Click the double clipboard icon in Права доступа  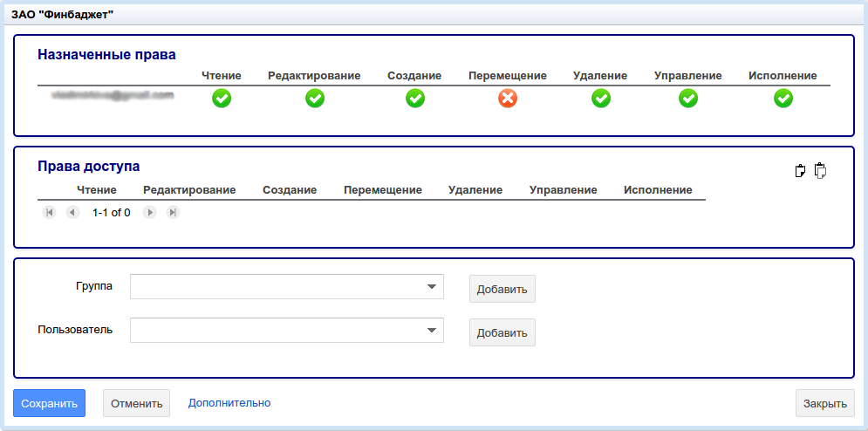[x=819, y=171]
